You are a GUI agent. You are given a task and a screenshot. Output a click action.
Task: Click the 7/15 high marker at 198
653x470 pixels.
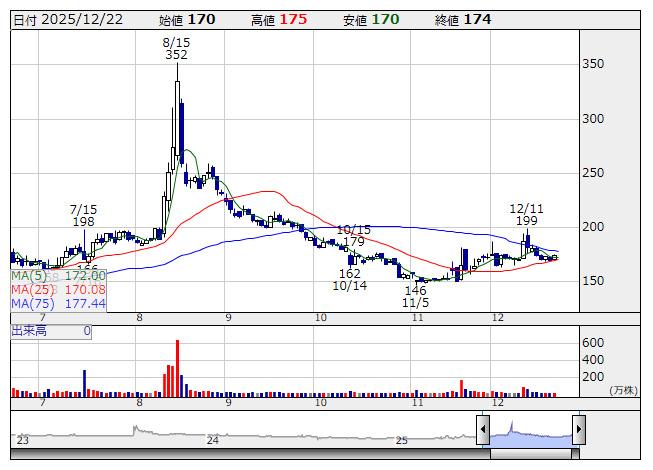click(x=83, y=215)
